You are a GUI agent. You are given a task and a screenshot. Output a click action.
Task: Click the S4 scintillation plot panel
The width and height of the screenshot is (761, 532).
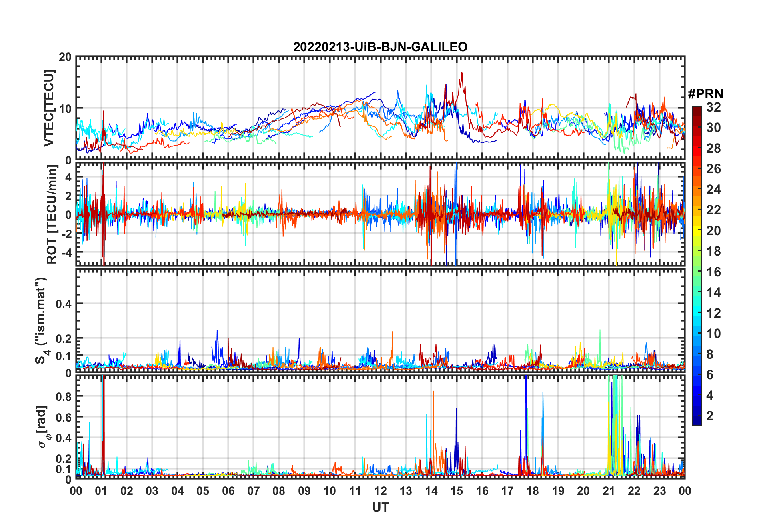tap(380, 320)
